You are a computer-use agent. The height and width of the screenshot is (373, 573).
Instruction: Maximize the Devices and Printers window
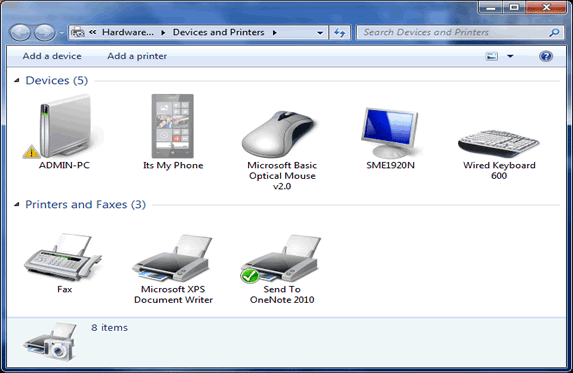coord(514,7)
